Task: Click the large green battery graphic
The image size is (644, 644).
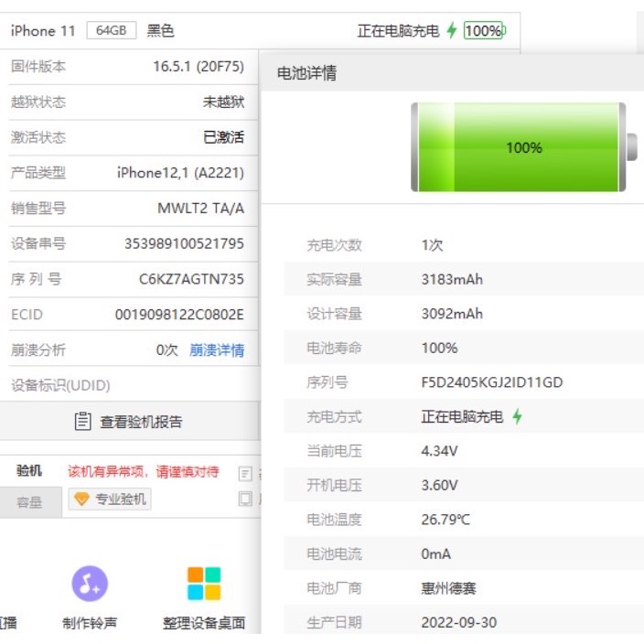Action: click(x=523, y=147)
